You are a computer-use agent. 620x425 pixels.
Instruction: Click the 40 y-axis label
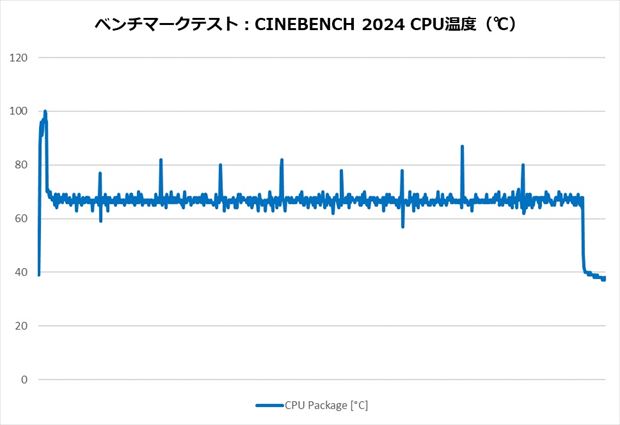[21, 272]
